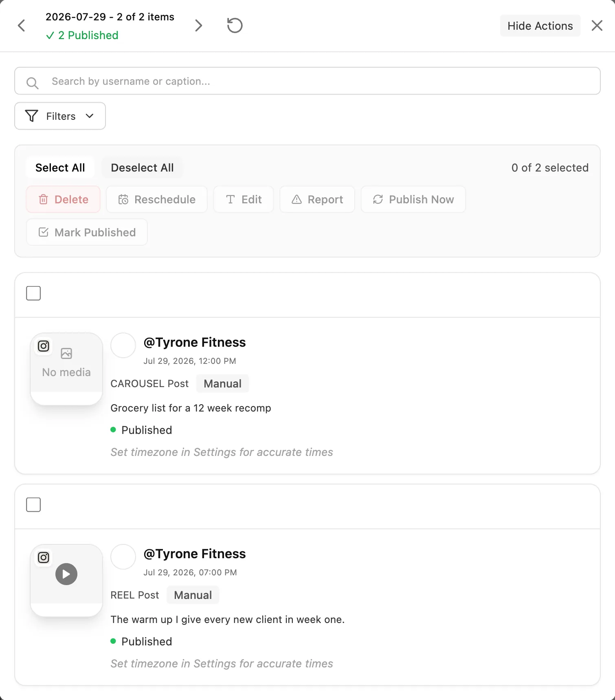
Task: Click the timezone settings hint under the reel post
Action: coord(222,664)
